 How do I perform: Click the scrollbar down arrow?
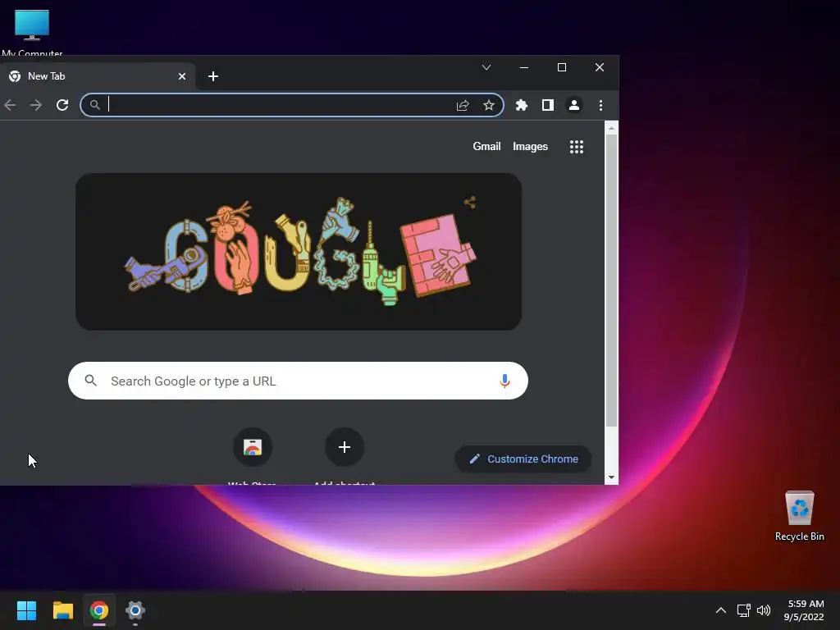(611, 477)
